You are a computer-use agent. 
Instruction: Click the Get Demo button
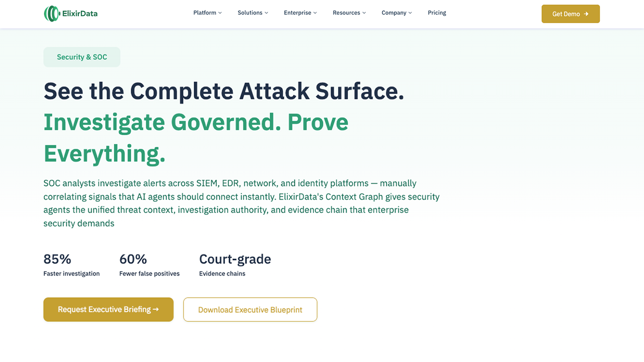click(x=571, y=14)
